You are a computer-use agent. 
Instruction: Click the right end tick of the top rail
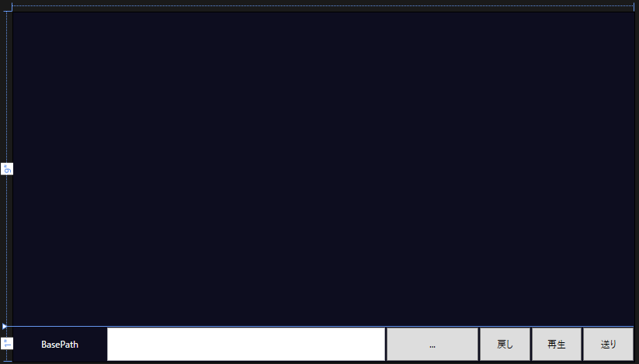point(634,7)
